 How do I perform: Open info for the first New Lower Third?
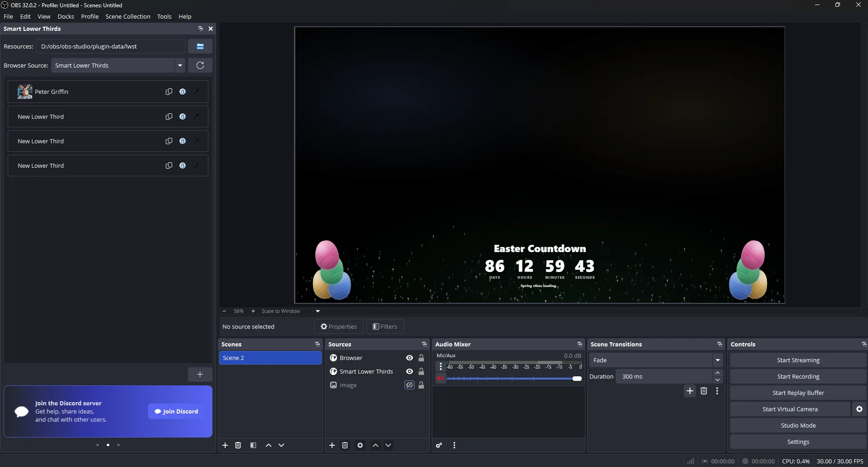pos(183,117)
